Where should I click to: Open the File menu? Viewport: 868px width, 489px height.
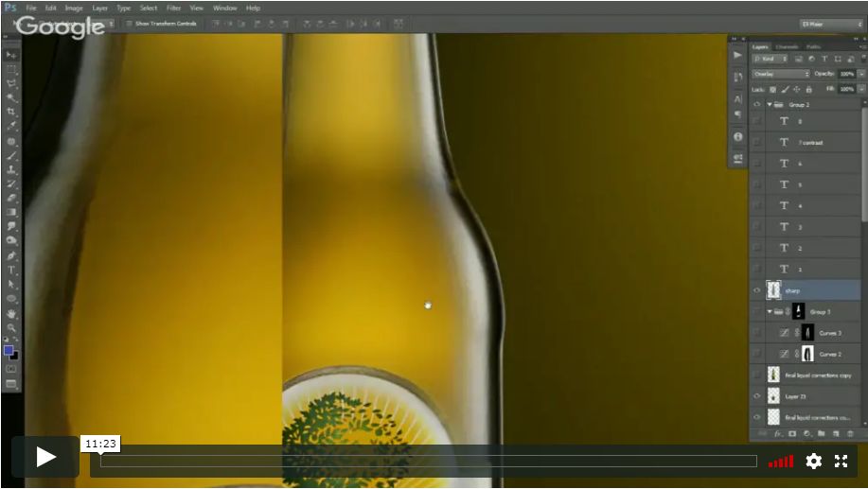(x=31, y=8)
